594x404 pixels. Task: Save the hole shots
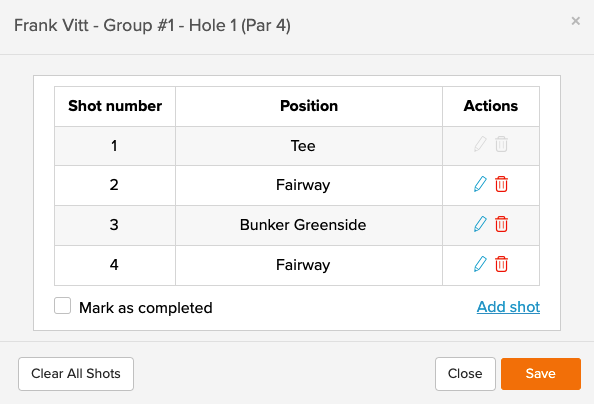click(x=541, y=374)
